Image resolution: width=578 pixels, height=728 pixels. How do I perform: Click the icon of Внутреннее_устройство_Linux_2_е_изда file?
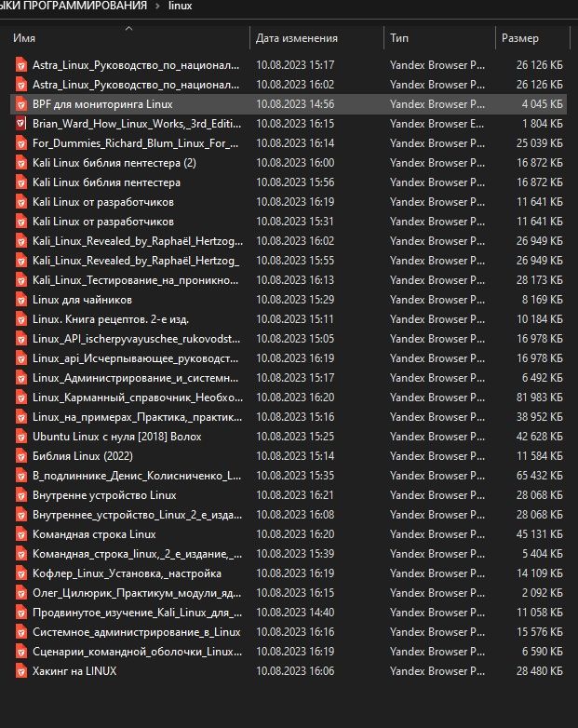(x=20, y=515)
